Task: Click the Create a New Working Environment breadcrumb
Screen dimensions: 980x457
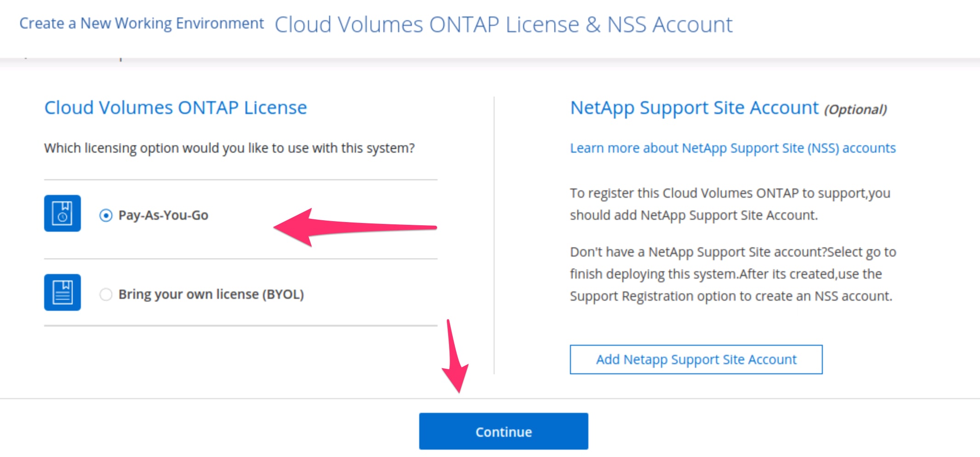Action: tap(142, 23)
